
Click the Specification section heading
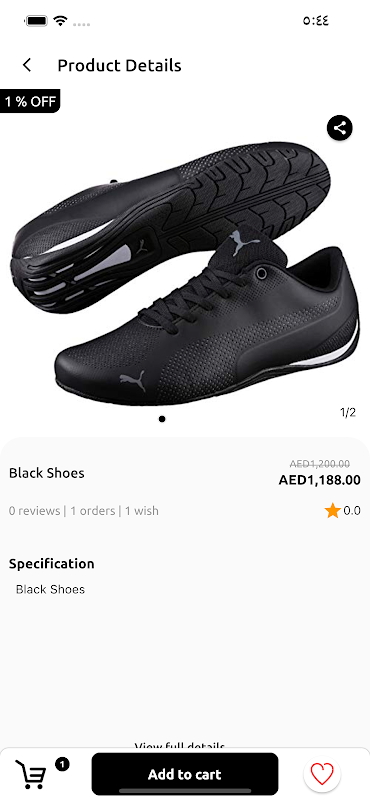click(x=52, y=564)
